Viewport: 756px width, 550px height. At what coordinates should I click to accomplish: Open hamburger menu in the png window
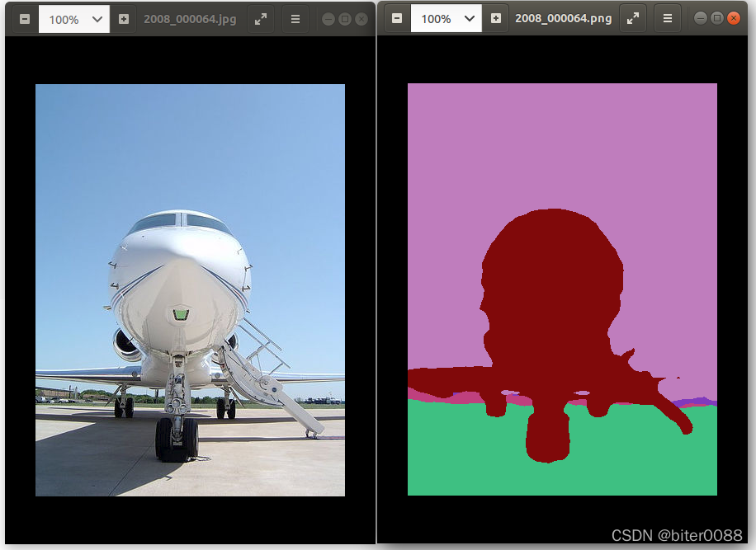(668, 18)
